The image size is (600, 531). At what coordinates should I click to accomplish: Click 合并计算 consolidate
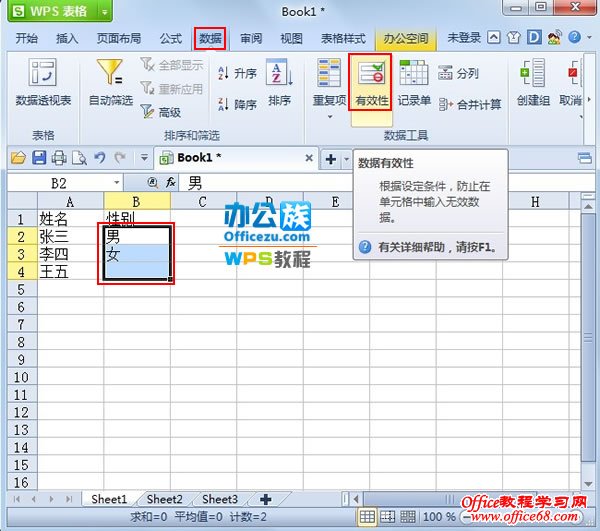coord(470,104)
